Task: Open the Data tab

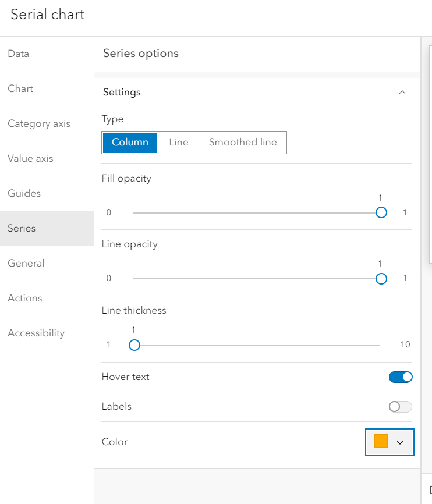Action: pyautogui.click(x=19, y=54)
